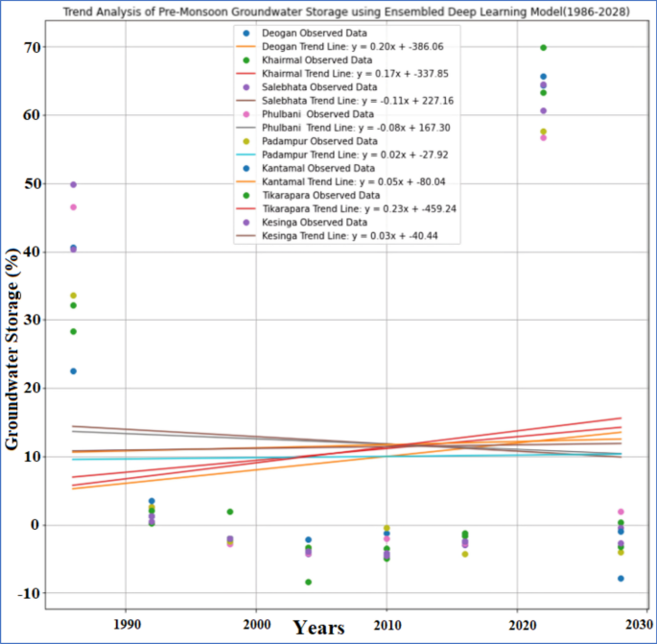Click the y-axis tick label '70'
Image resolution: width=657 pixels, height=644 pixels.
point(32,47)
